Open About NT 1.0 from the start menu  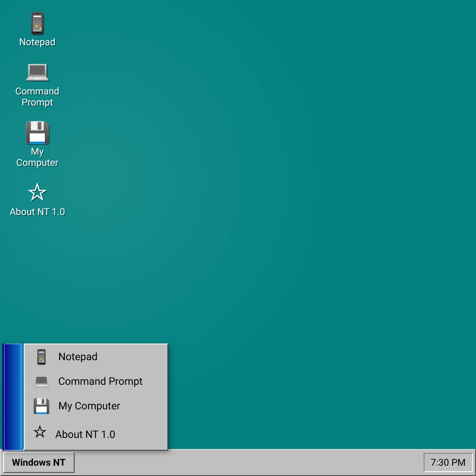click(96, 434)
